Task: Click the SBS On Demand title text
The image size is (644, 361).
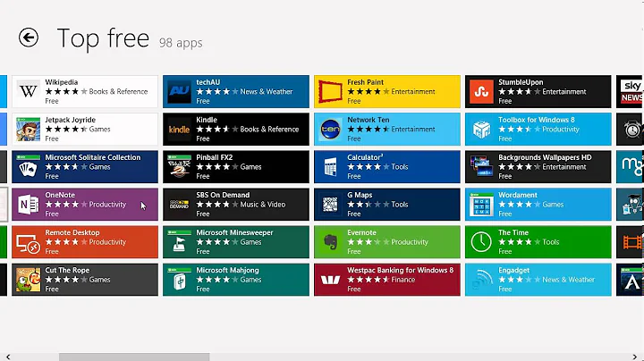Action: tap(223, 195)
